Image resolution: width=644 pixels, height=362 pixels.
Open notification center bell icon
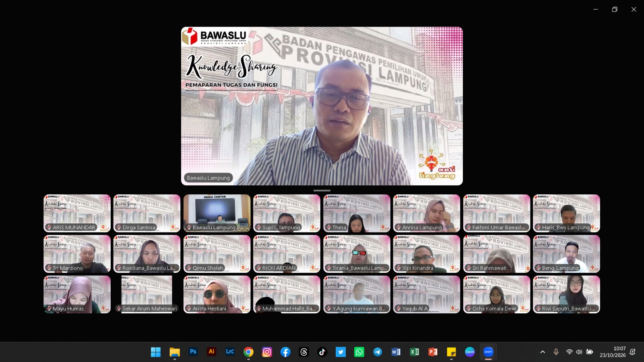(632, 352)
